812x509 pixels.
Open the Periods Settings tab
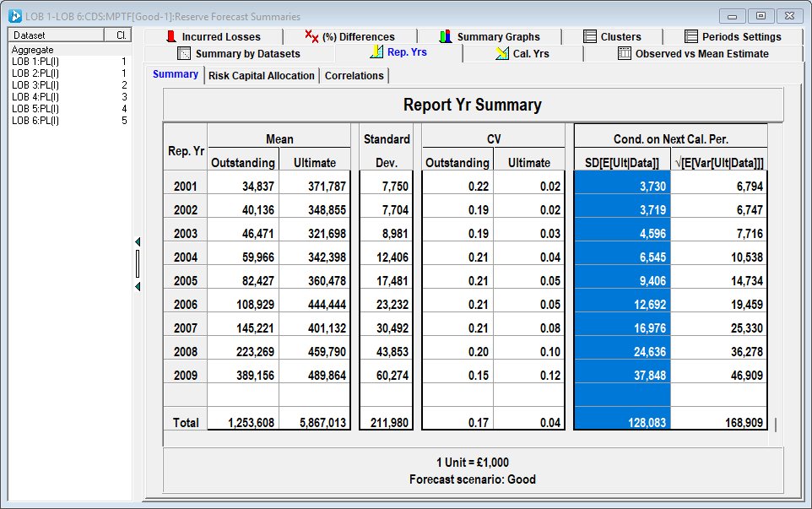point(733,37)
